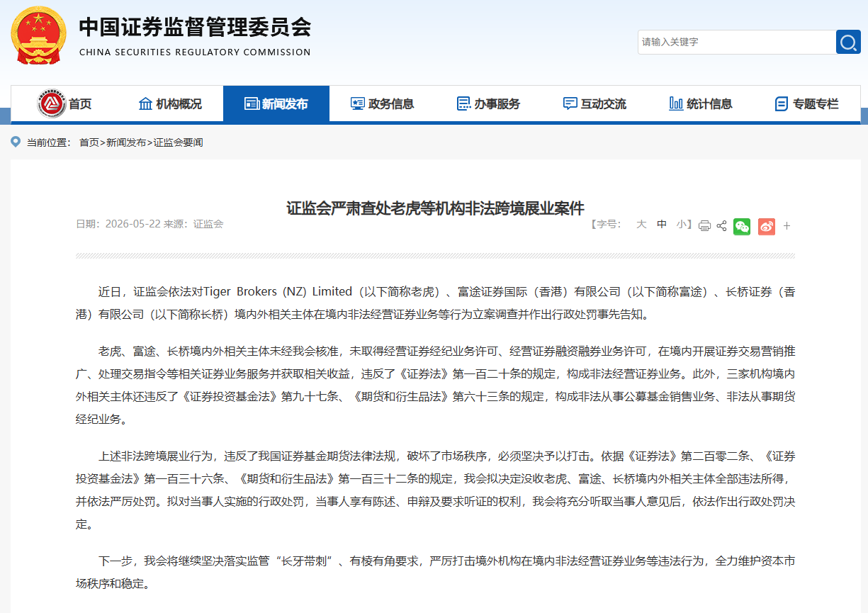This screenshot has width=868, height=613.
Task: Click the print icon beside font size
Action: pos(704,226)
